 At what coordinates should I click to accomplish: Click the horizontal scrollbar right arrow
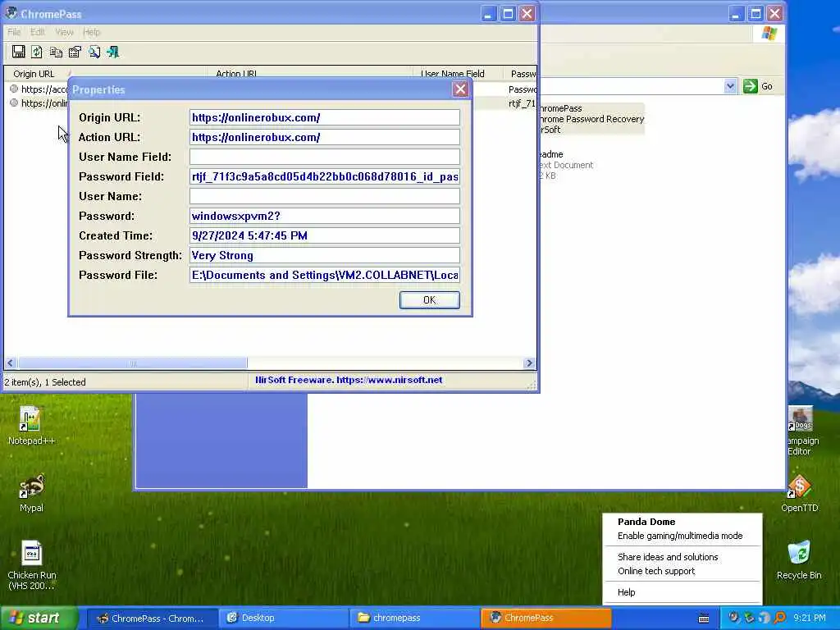tap(529, 363)
